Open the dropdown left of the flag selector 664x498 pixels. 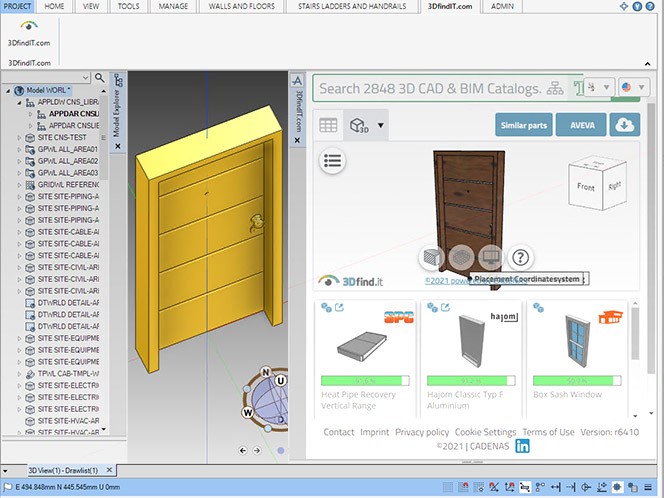(599, 87)
